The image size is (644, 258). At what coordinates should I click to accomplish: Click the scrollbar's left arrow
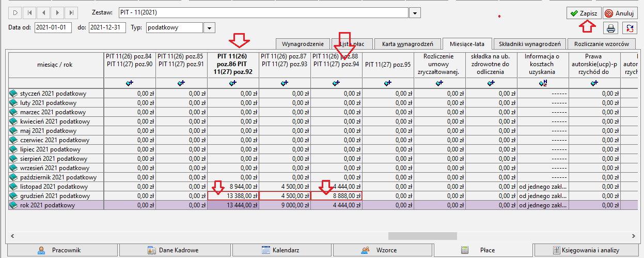(12, 236)
